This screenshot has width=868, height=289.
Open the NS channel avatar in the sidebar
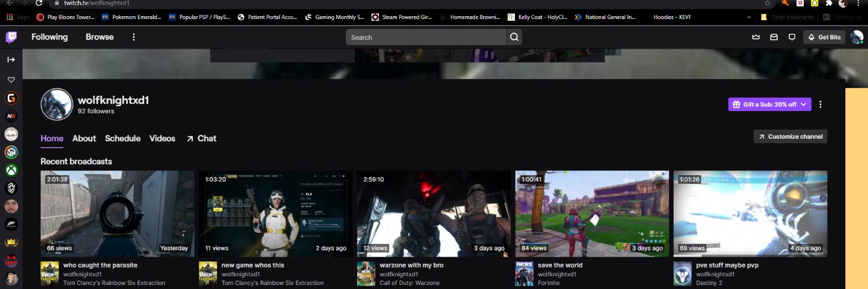point(11,116)
